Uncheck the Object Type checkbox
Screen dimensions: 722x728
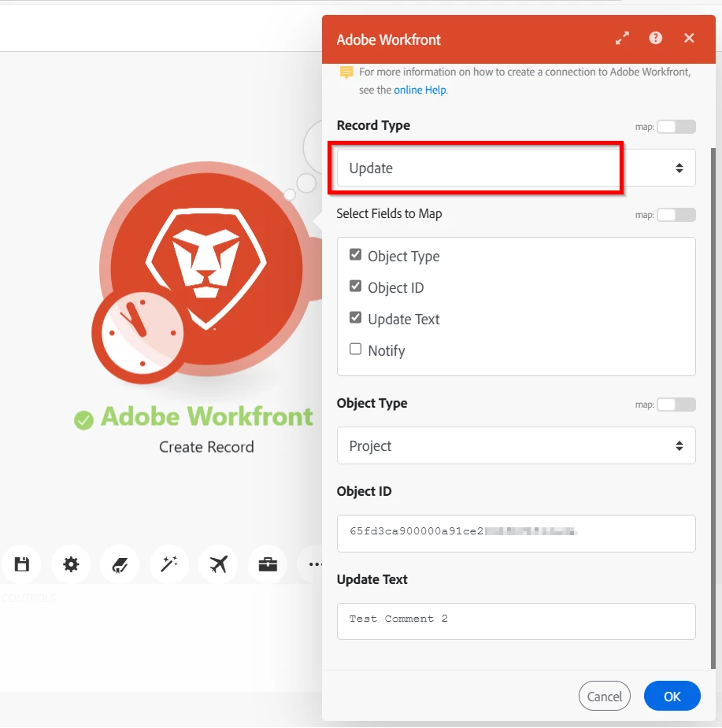click(x=355, y=255)
